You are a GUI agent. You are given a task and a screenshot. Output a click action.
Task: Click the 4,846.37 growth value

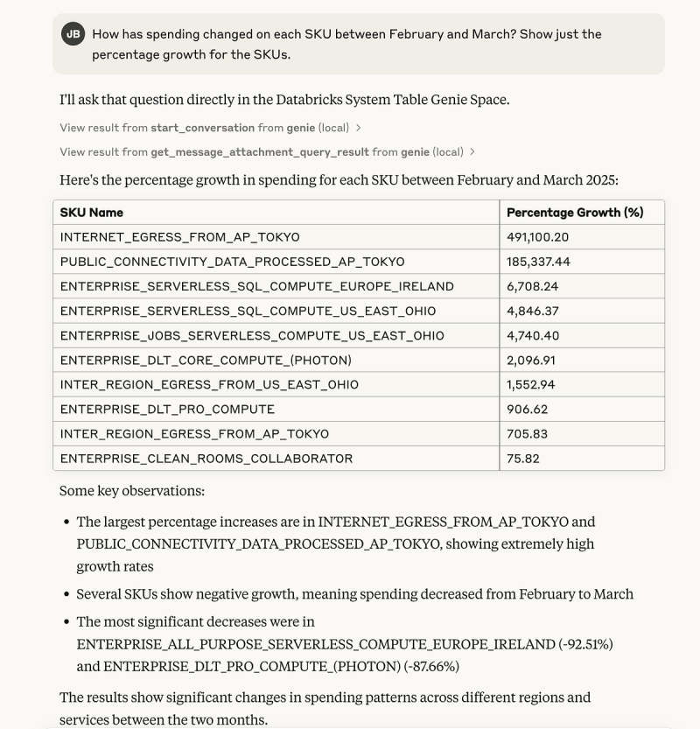(533, 311)
